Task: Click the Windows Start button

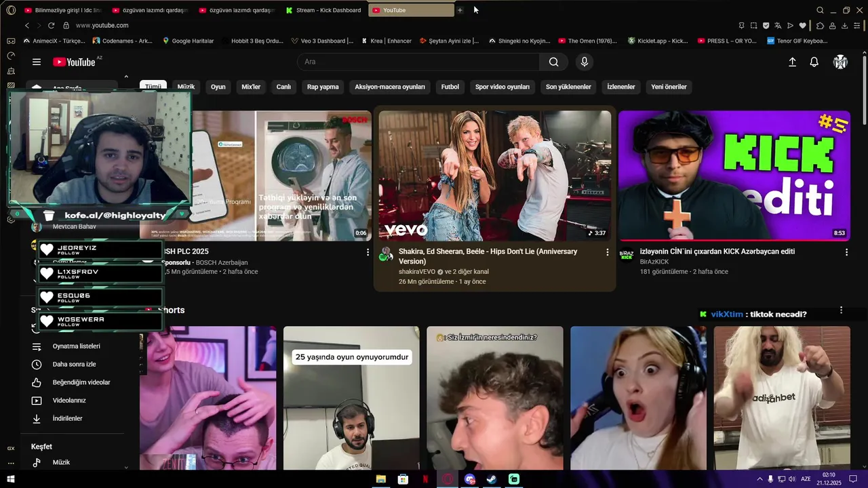Action: pyautogui.click(x=11, y=479)
